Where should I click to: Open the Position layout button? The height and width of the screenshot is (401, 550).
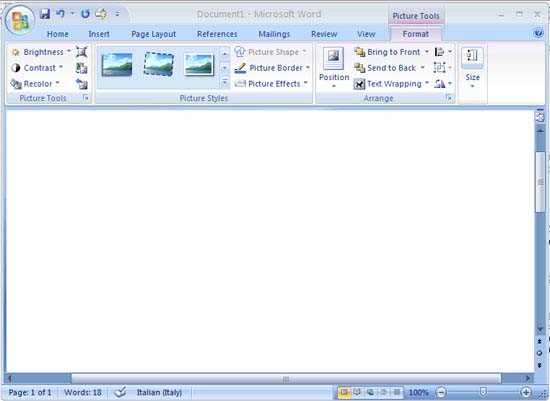tap(334, 67)
